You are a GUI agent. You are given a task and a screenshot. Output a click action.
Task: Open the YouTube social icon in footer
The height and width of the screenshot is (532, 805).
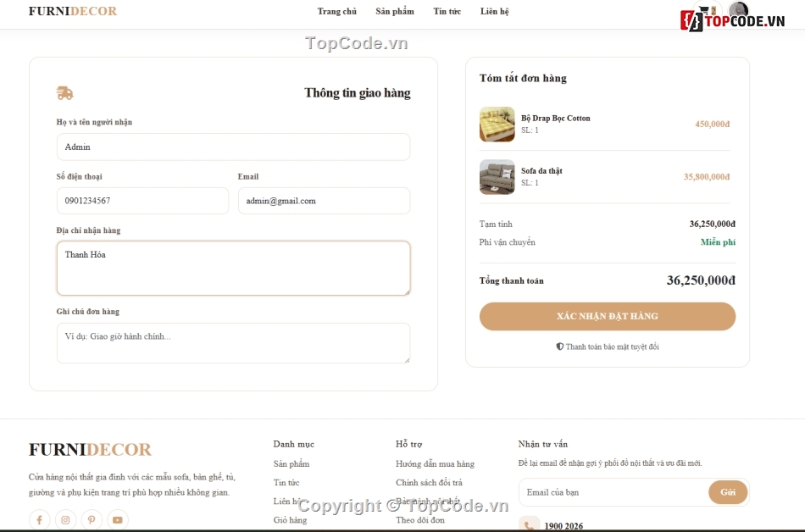tap(118, 519)
